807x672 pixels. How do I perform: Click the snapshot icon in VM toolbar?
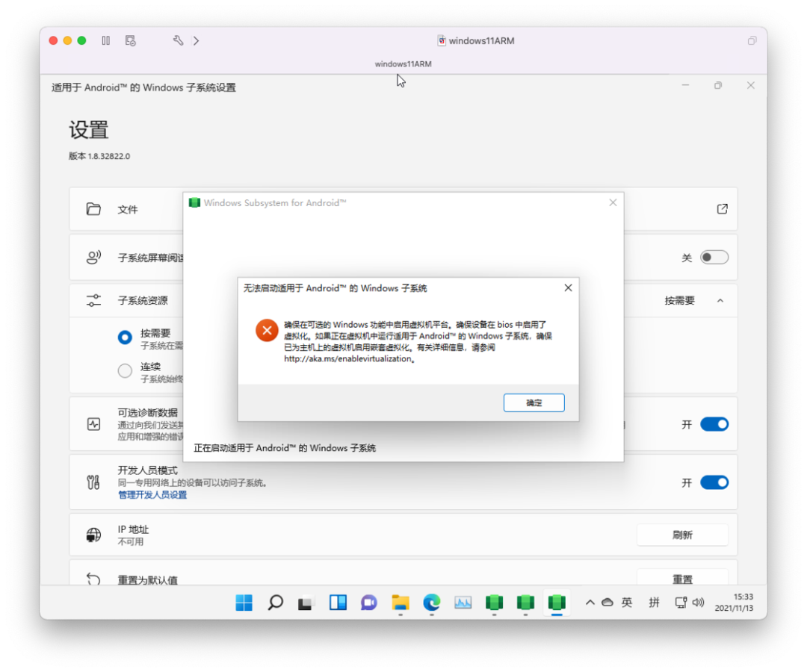coord(130,40)
